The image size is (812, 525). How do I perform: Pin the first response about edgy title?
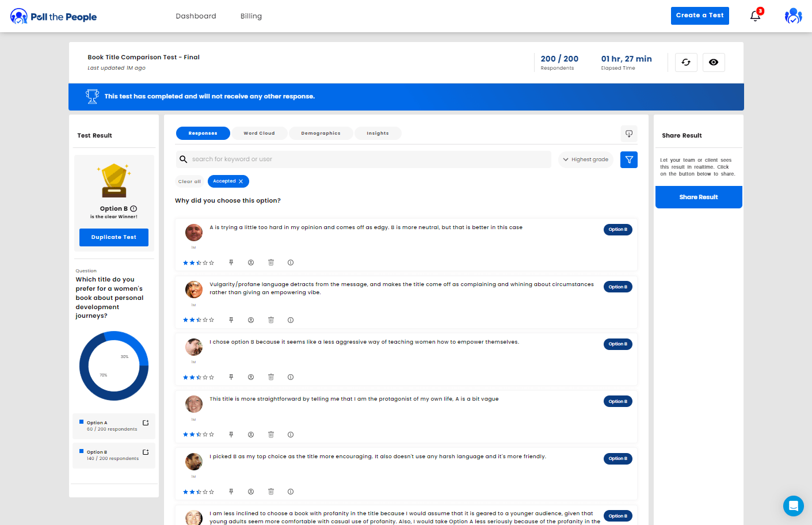(231, 262)
